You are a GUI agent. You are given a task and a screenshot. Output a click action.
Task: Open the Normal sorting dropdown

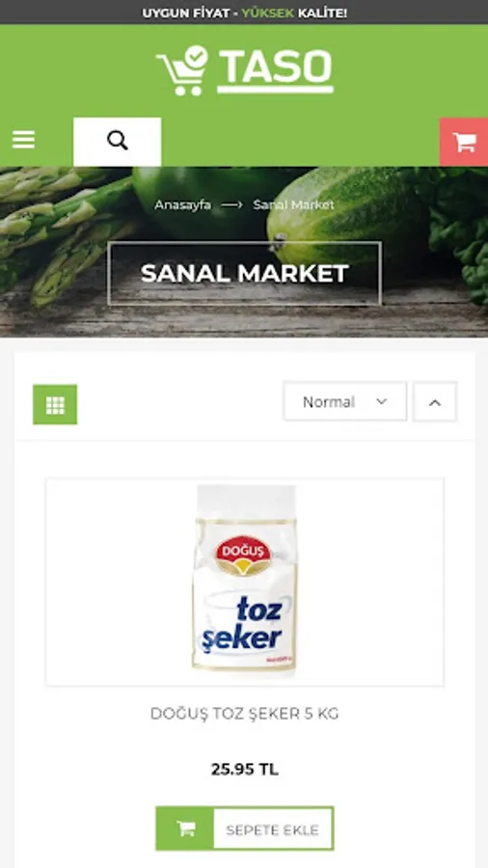point(344,401)
